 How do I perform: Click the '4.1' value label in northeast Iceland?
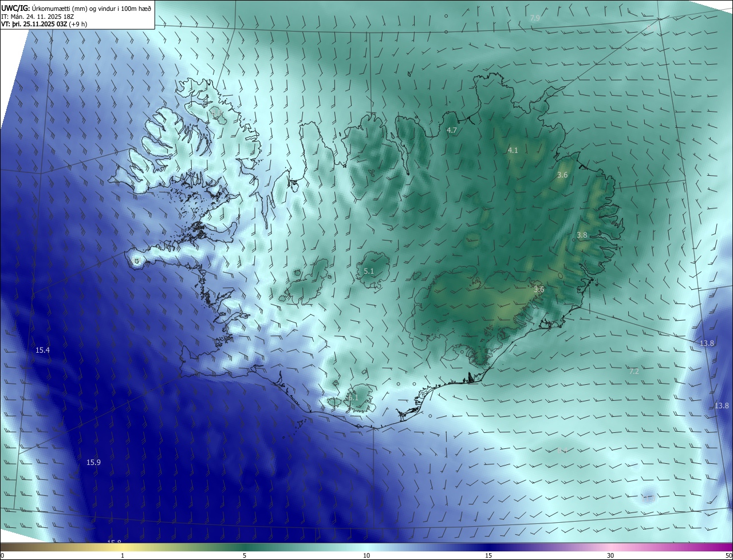pos(513,151)
